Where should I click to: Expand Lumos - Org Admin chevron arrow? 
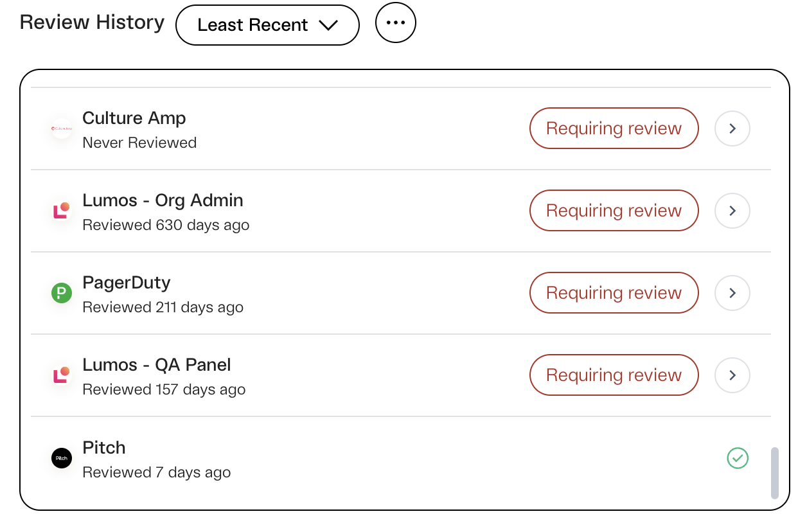732,211
